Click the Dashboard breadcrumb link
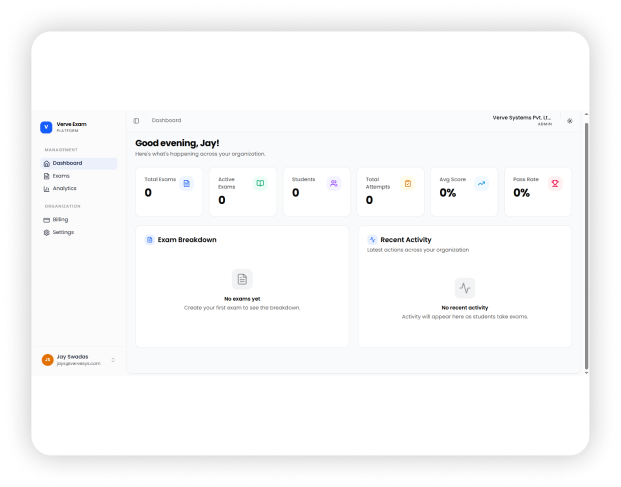This screenshot has width=621, height=487. point(166,120)
